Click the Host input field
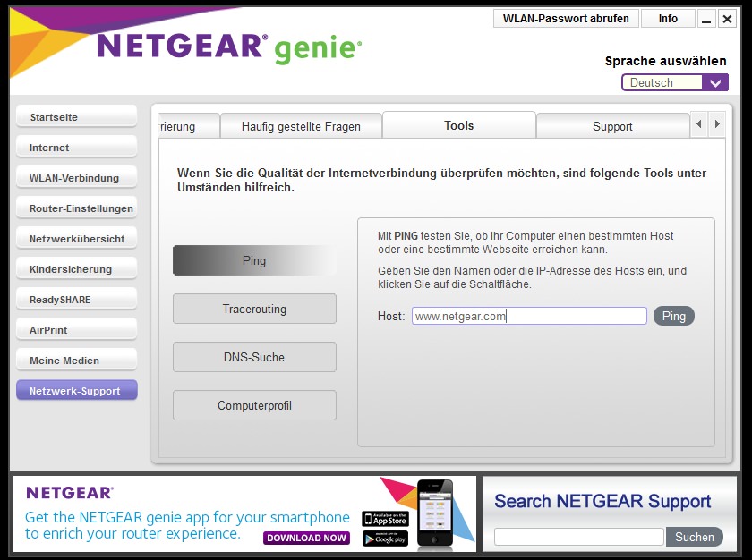Image resolution: width=752 pixels, height=560 pixels. point(529,316)
